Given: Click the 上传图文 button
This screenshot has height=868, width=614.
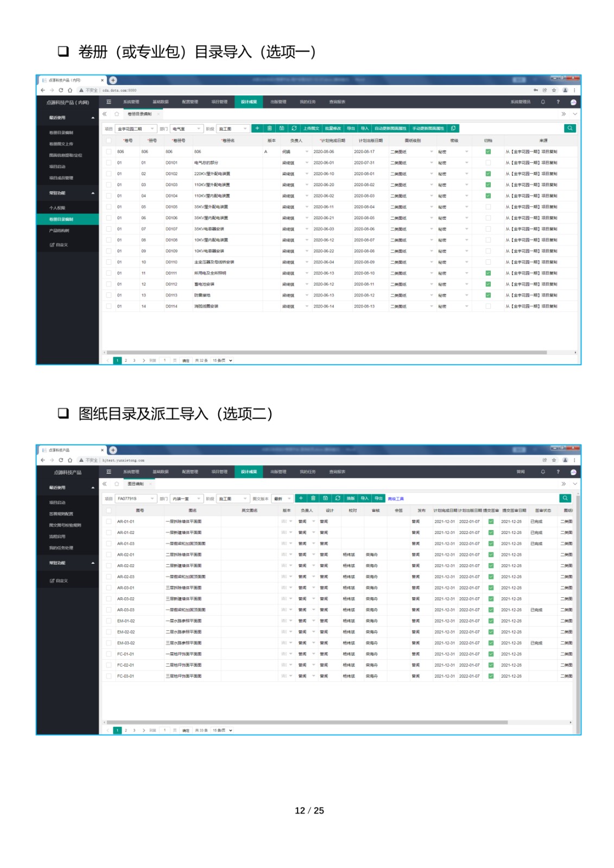Looking at the screenshot, I should (311, 129).
